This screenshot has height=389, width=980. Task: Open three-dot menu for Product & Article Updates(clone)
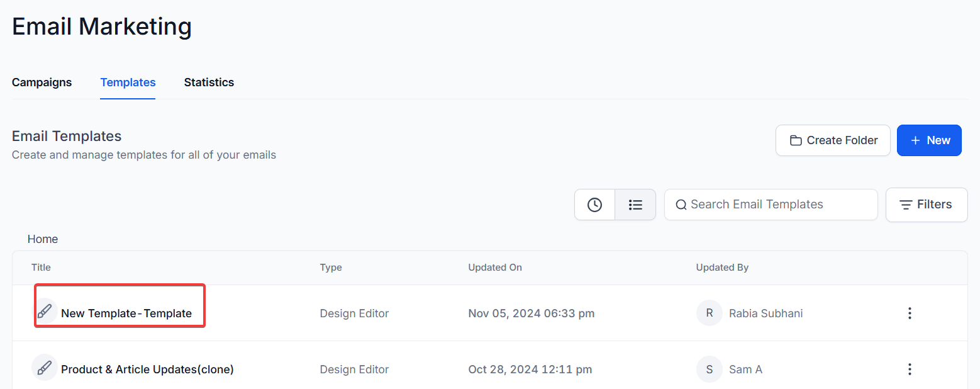click(x=909, y=369)
